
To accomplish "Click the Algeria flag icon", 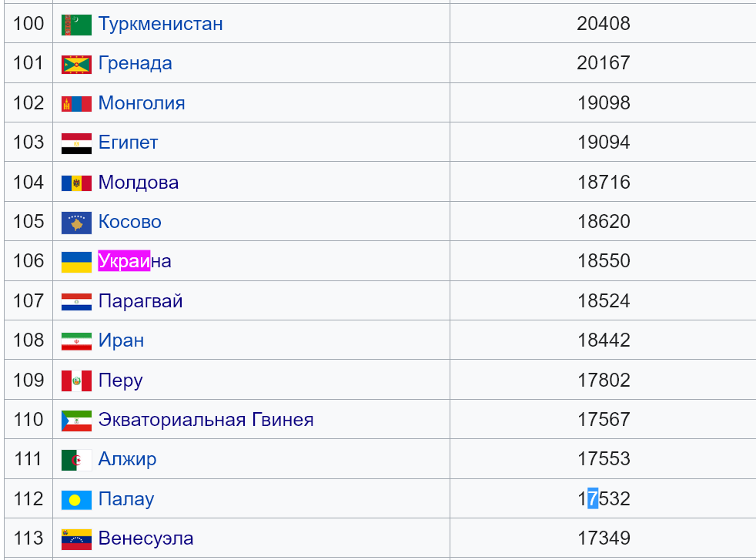I will point(76,460).
